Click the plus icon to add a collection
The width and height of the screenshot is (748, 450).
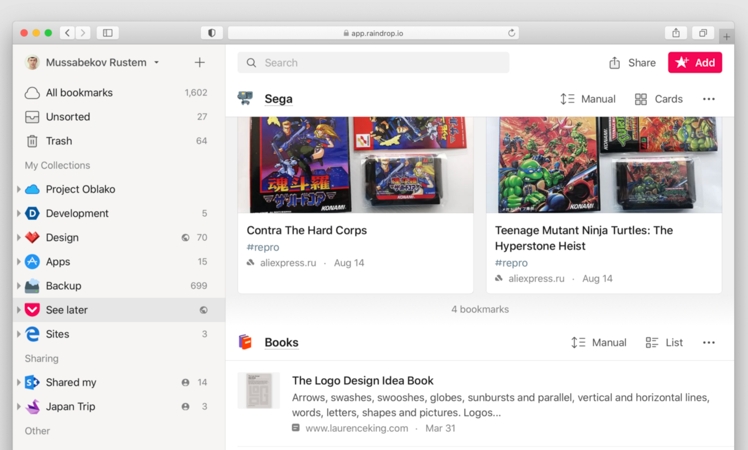tap(200, 63)
